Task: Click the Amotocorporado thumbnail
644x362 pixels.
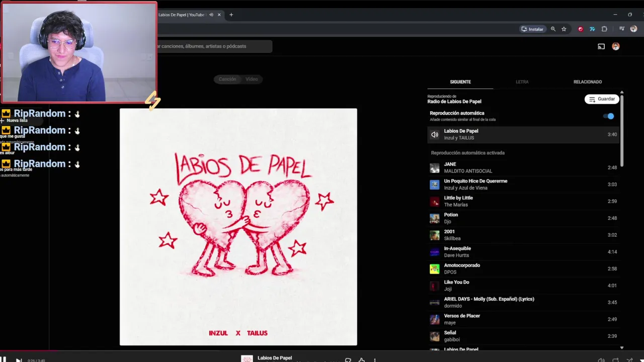Action: point(435,269)
